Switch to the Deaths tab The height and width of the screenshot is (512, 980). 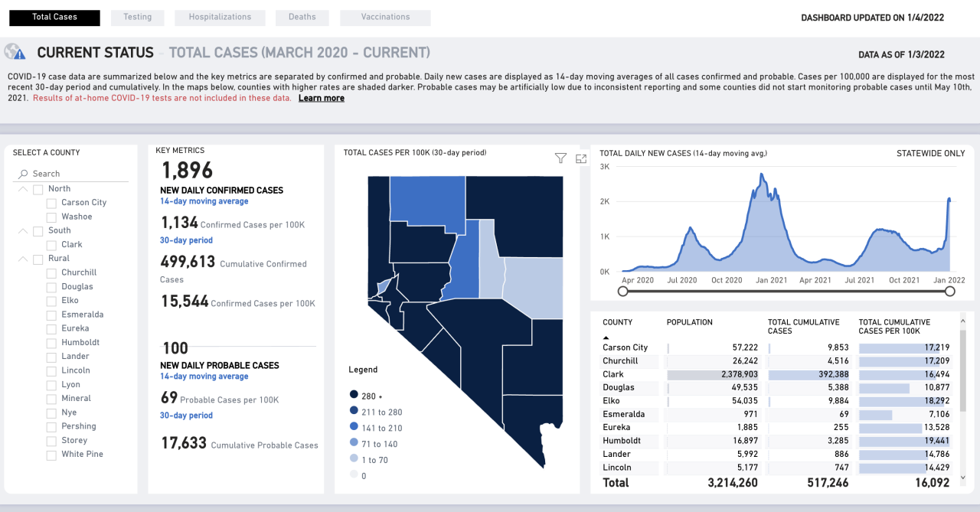pos(302,18)
